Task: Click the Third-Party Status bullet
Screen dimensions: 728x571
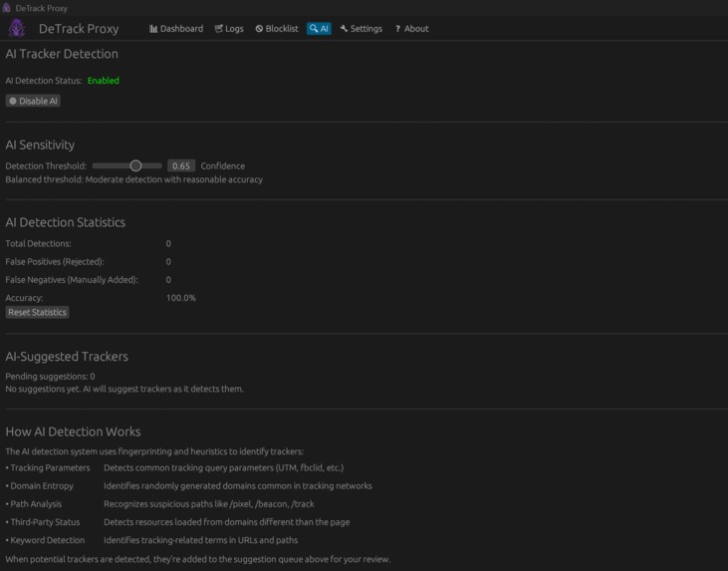Action: point(43,522)
